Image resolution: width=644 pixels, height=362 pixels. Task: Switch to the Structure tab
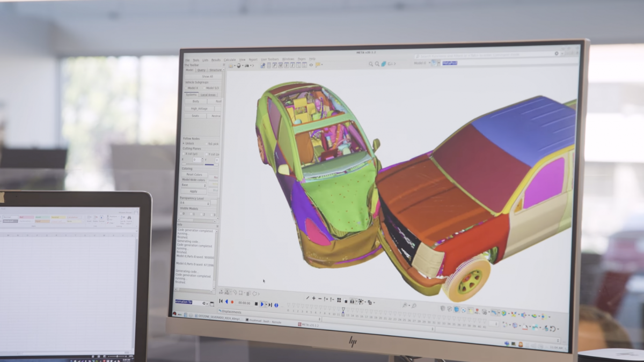[x=215, y=70]
